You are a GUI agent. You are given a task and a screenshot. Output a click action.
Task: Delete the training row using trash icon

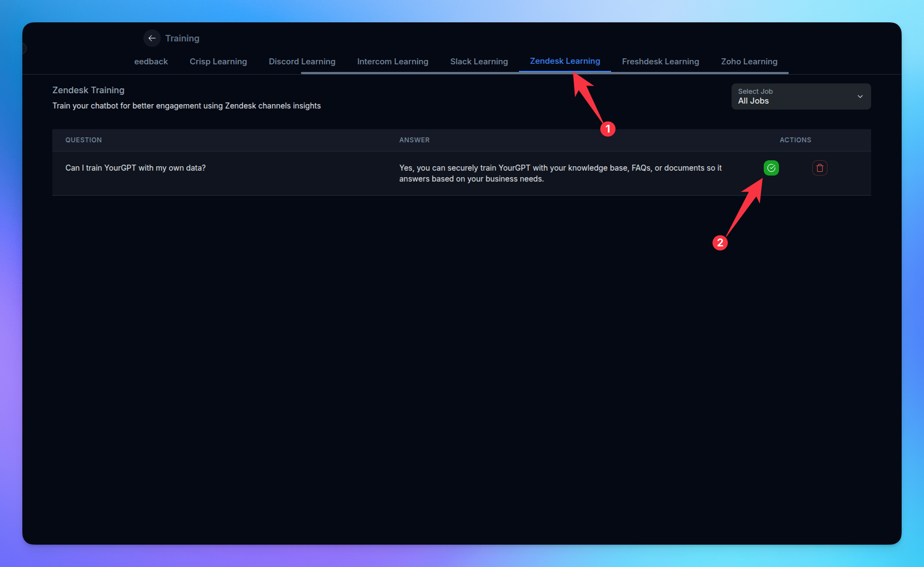pos(819,168)
